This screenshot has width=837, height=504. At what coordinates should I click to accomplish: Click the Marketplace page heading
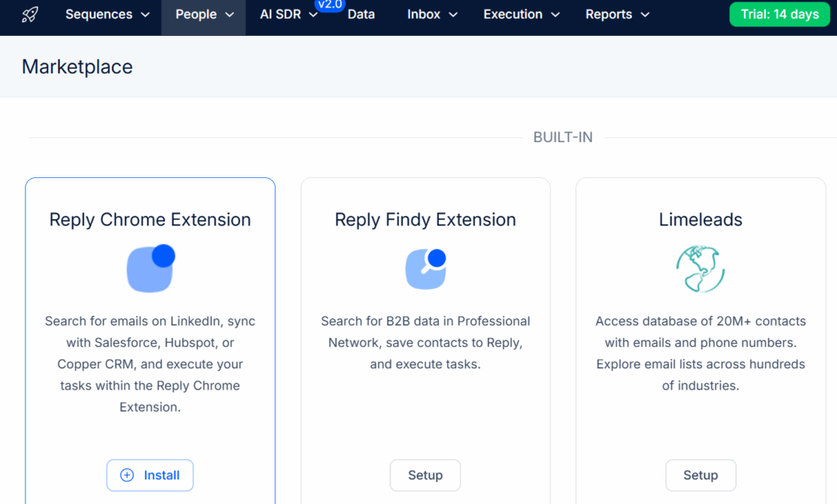[78, 67]
